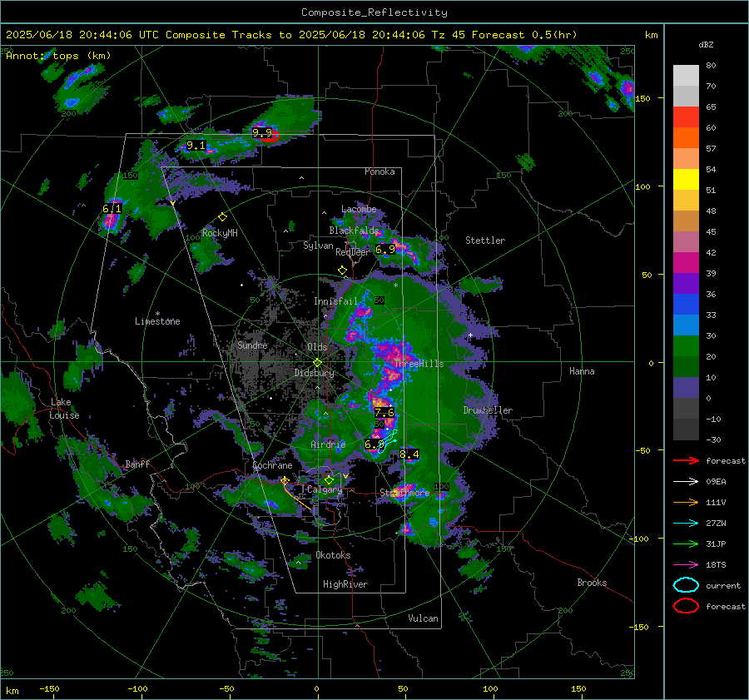This screenshot has width=749, height=700.
Task: Click the Lacombe city label
Action: point(359,209)
